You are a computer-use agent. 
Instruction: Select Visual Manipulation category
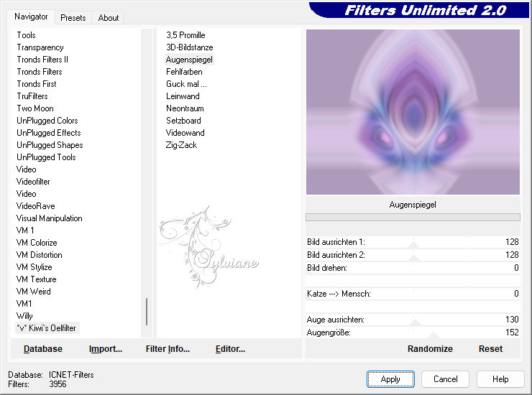[49, 218]
